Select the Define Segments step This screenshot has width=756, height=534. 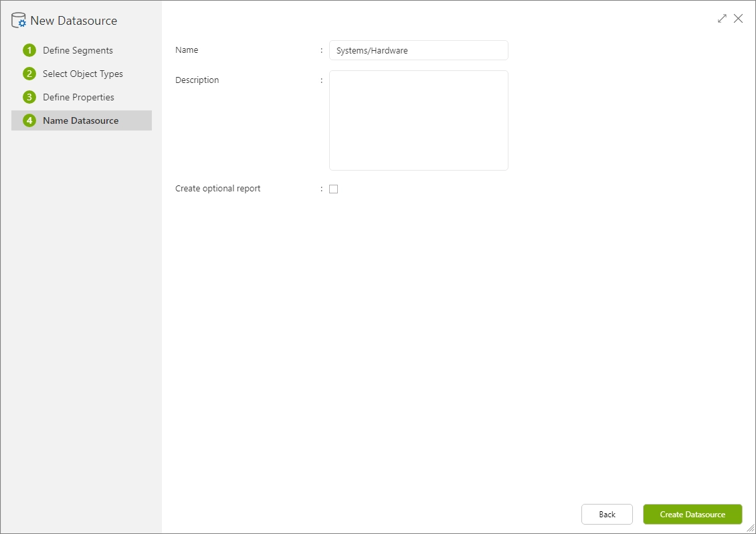tap(78, 50)
